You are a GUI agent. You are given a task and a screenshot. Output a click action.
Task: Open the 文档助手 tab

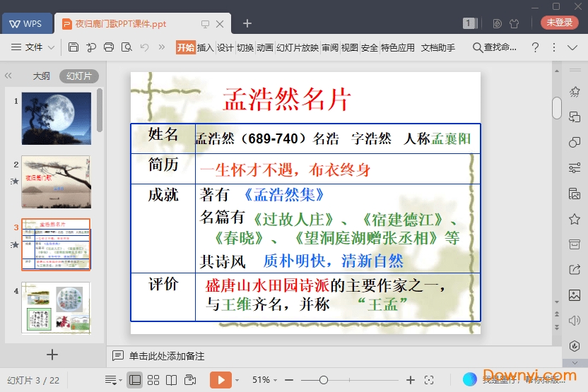point(438,47)
